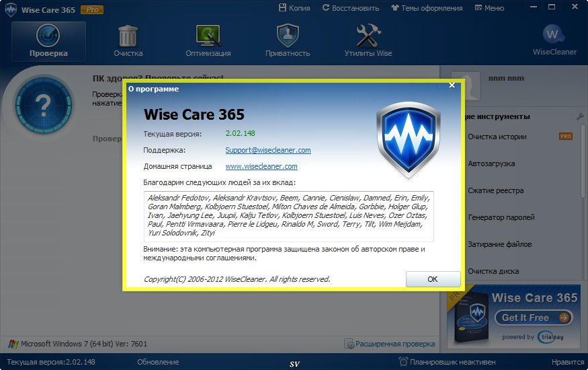
Task: Open the Support@wisecleaner.com email link
Action: pyautogui.click(x=267, y=150)
